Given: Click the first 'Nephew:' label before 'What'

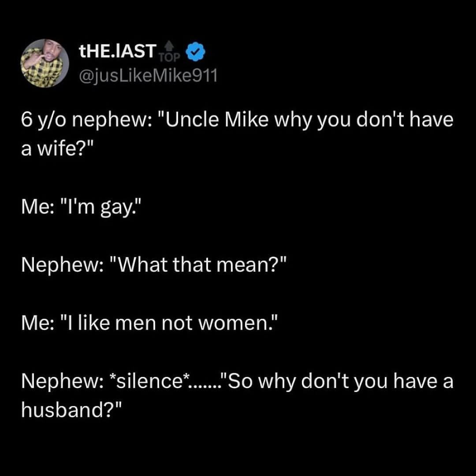Looking at the screenshot, I should click(62, 266).
